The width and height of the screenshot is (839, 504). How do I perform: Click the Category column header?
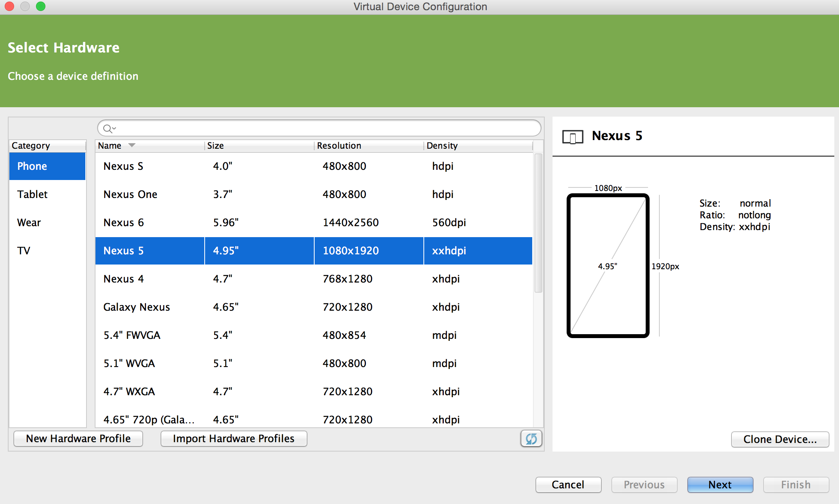coord(47,146)
